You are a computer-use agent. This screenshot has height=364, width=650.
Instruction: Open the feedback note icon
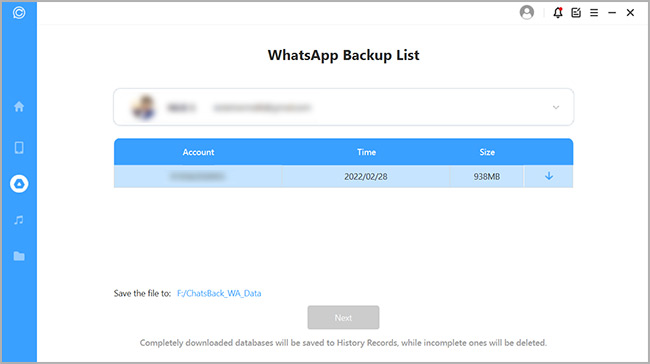click(x=576, y=13)
